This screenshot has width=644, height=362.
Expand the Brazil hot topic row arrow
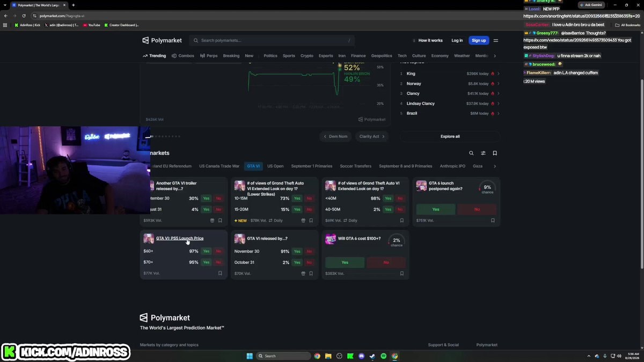pyautogui.click(x=498, y=113)
